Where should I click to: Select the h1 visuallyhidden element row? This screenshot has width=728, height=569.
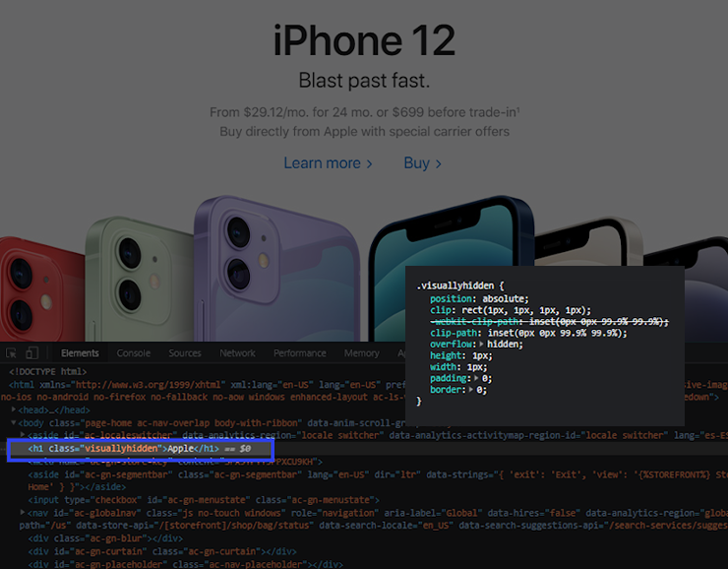(x=141, y=449)
